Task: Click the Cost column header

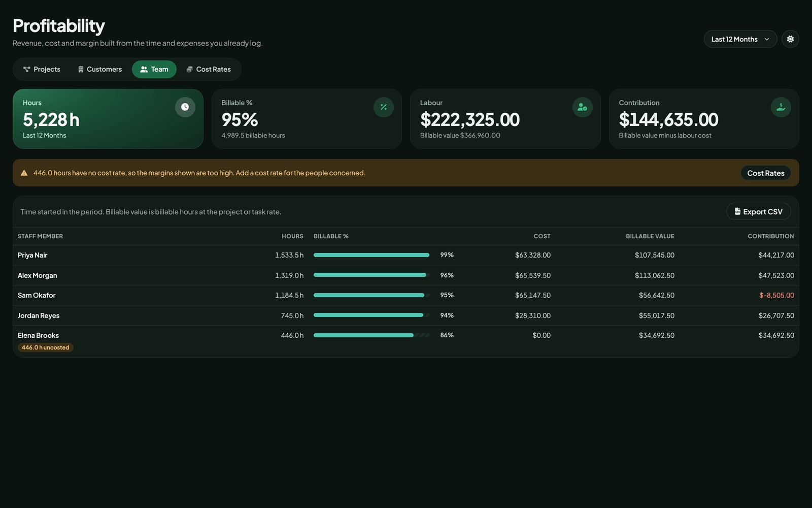Action: tap(542, 236)
